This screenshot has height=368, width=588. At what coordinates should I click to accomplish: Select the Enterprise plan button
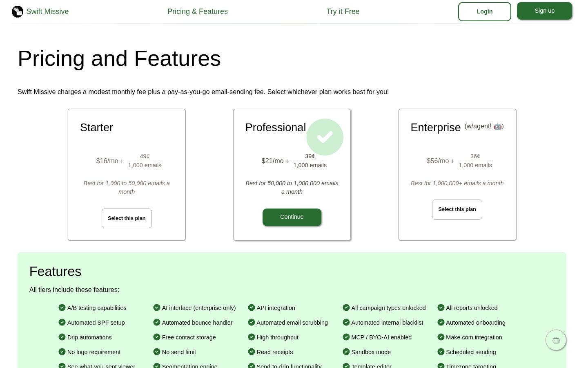(x=457, y=209)
